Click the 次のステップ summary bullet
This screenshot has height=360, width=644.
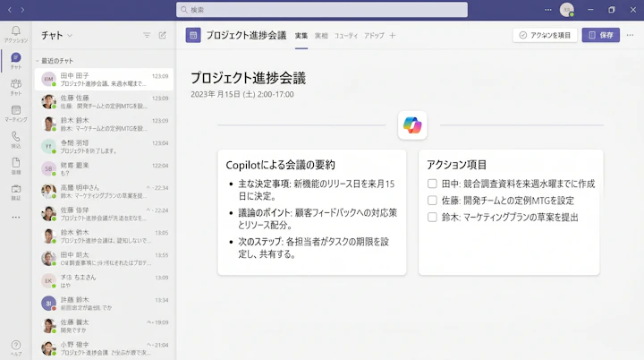click(313, 248)
